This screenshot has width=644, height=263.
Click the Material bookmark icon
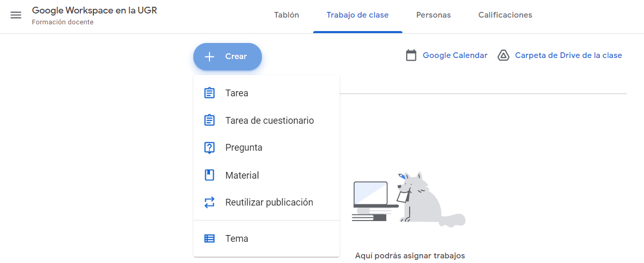pyautogui.click(x=209, y=175)
